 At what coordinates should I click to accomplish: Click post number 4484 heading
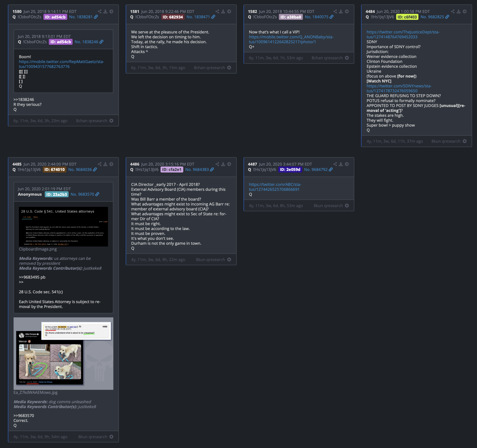370,12
